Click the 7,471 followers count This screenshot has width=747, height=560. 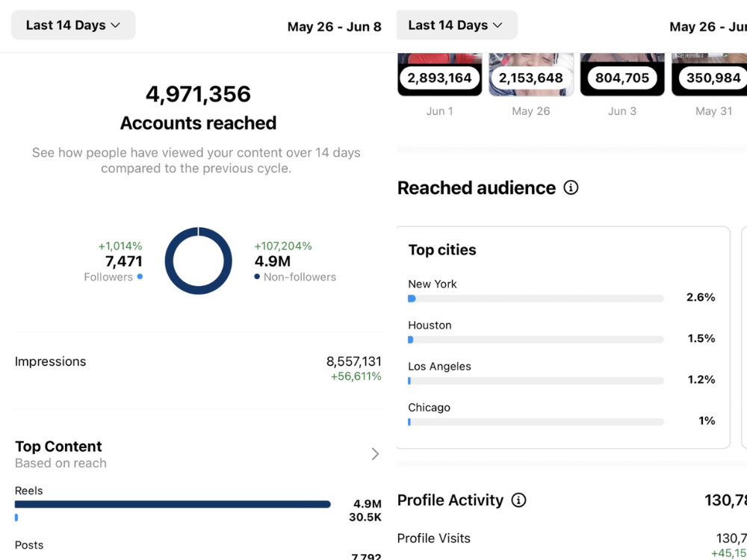pos(124,261)
